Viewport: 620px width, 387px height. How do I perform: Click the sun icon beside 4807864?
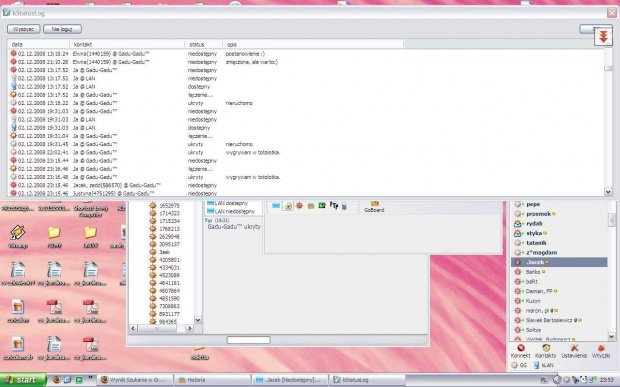coord(153,291)
